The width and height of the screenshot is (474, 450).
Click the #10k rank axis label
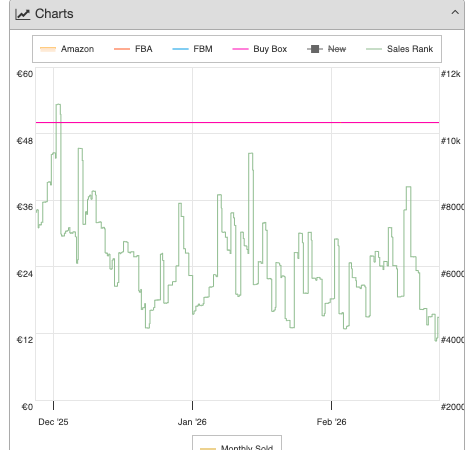click(x=451, y=141)
